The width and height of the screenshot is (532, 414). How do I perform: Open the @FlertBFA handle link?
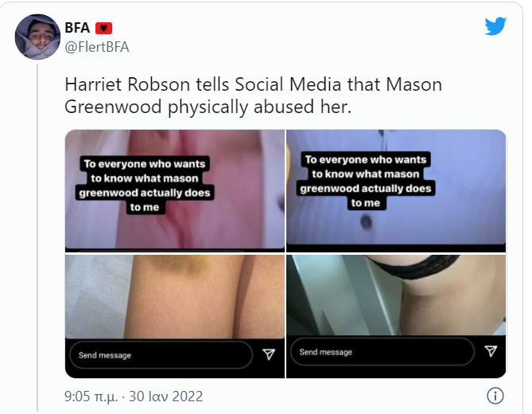click(97, 47)
